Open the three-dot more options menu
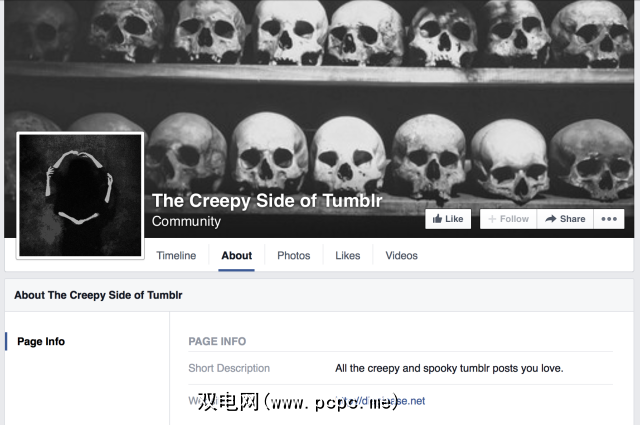Image resolution: width=640 pixels, height=425 pixels. (x=609, y=219)
